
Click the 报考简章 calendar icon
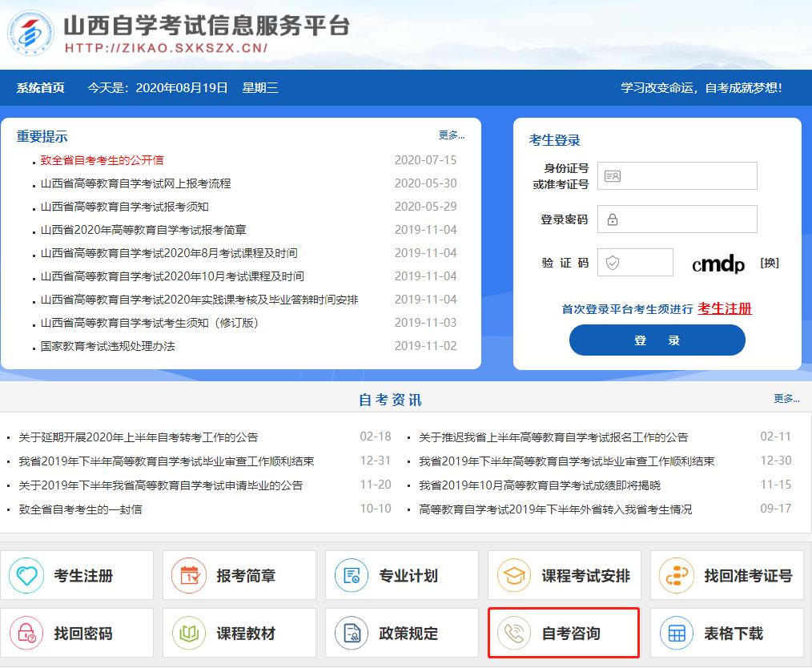(189, 574)
